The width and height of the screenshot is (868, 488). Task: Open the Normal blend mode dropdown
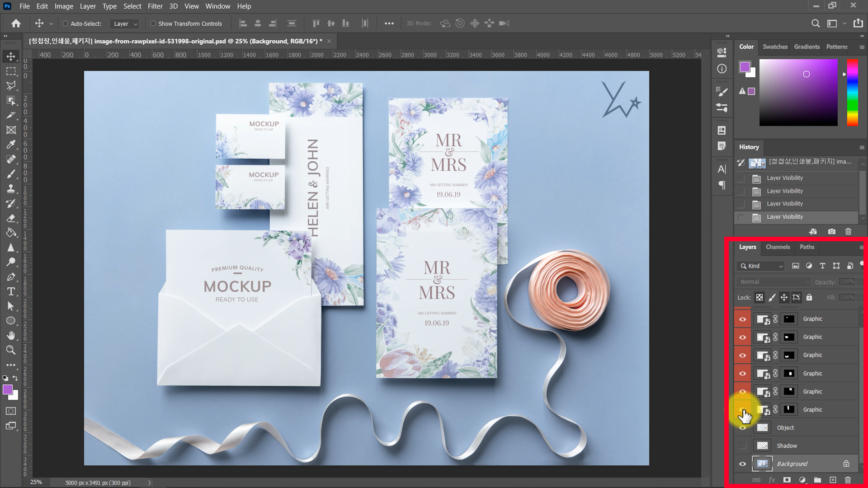click(773, 282)
